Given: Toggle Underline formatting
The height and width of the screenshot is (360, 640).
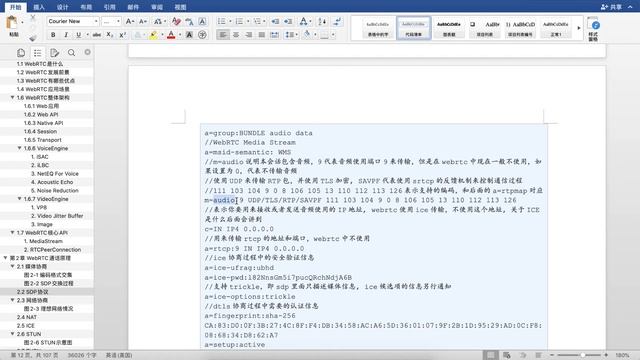Looking at the screenshot, I should pos(78,35).
